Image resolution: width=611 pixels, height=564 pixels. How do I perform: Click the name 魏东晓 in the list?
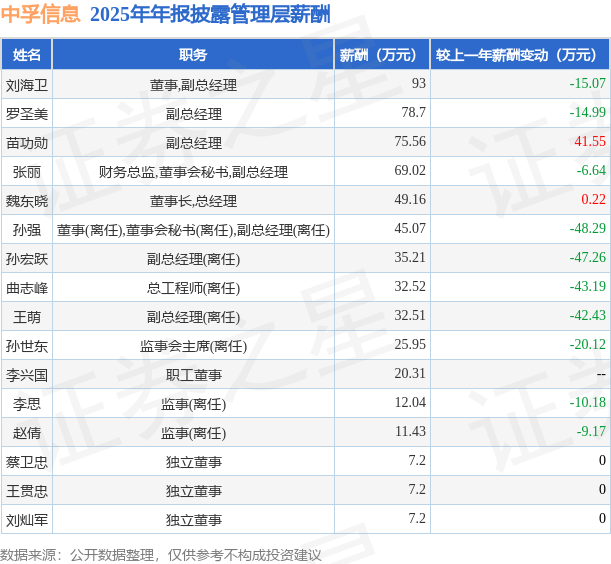point(26,201)
